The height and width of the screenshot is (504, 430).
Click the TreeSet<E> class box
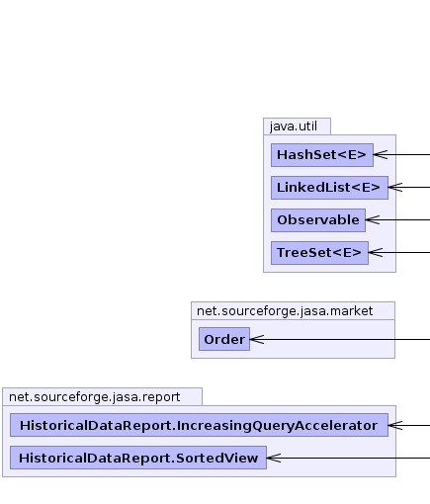(319, 253)
